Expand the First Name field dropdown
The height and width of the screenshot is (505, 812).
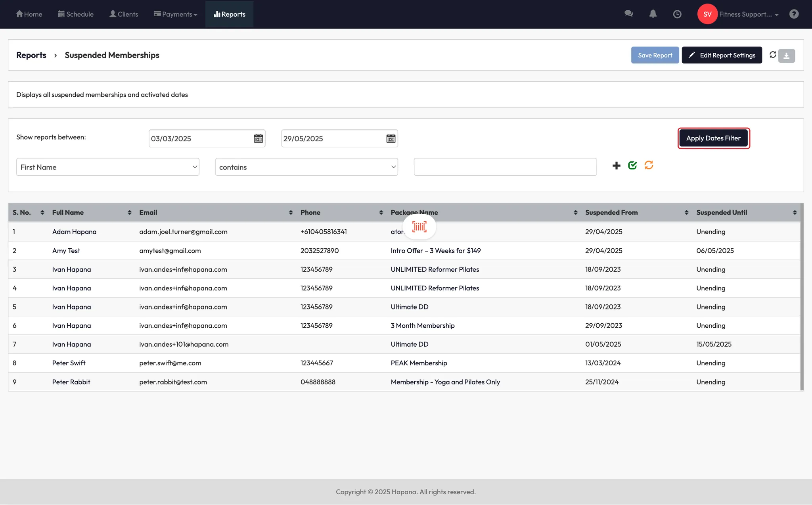pos(108,167)
